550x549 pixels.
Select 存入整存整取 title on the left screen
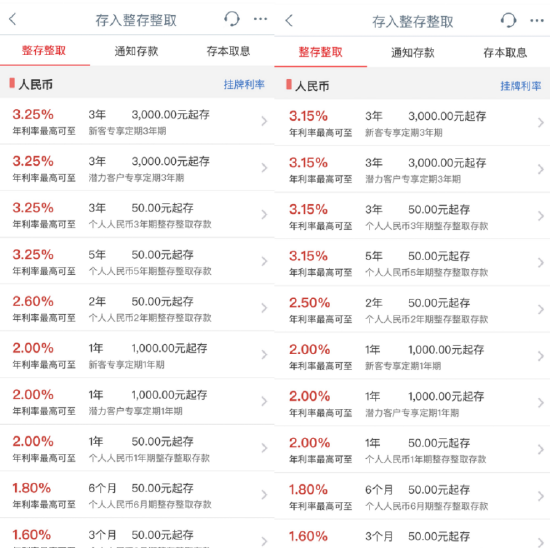click(x=136, y=20)
